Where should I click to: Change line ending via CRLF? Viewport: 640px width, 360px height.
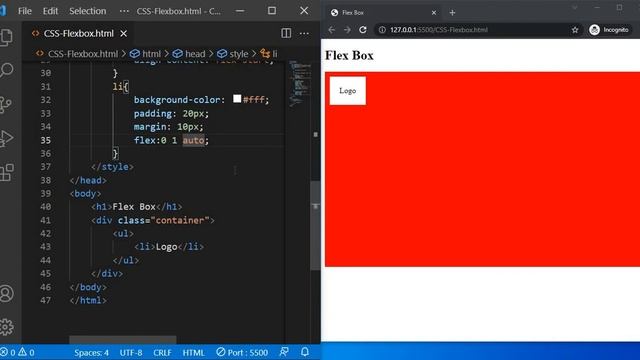pyautogui.click(x=162, y=353)
